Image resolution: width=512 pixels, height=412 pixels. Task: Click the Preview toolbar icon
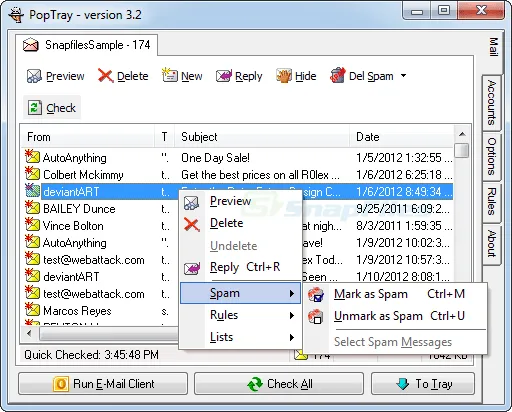(x=34, y=76)
